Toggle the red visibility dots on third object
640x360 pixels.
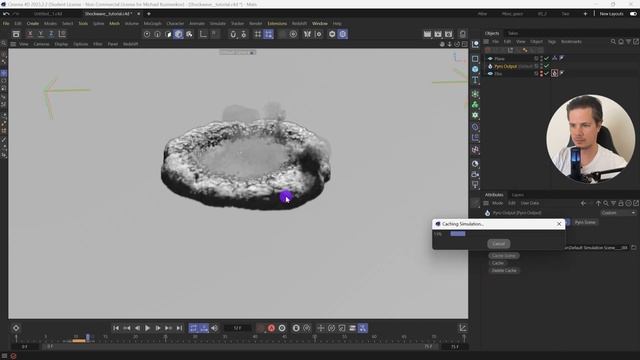point(541,73)
